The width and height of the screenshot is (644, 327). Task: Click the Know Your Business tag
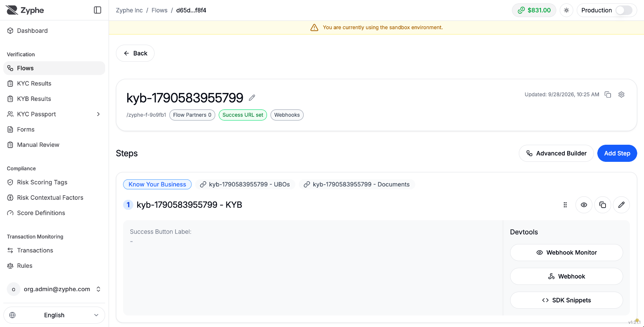157,184
